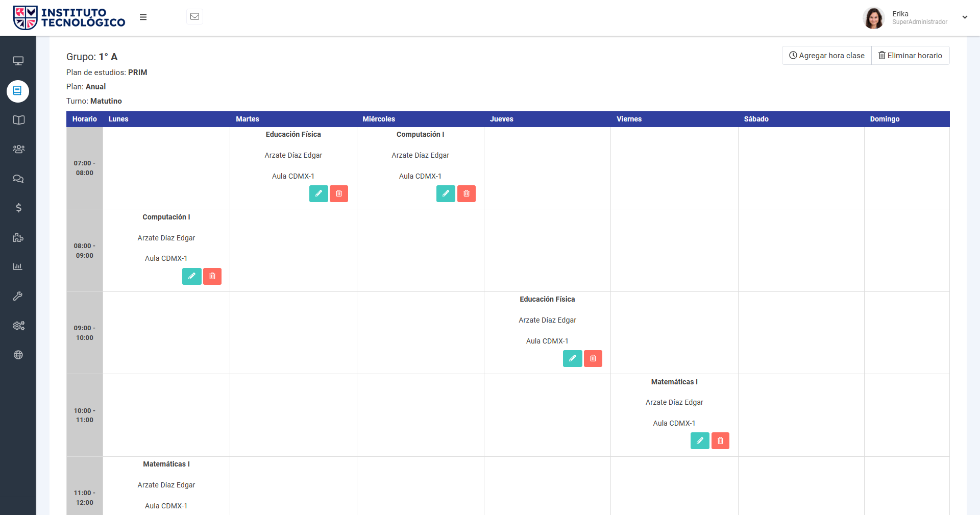Delete Wednesday 07:00 Computación I class
Screen dimensions: 980x515
(x=467, y=193)
